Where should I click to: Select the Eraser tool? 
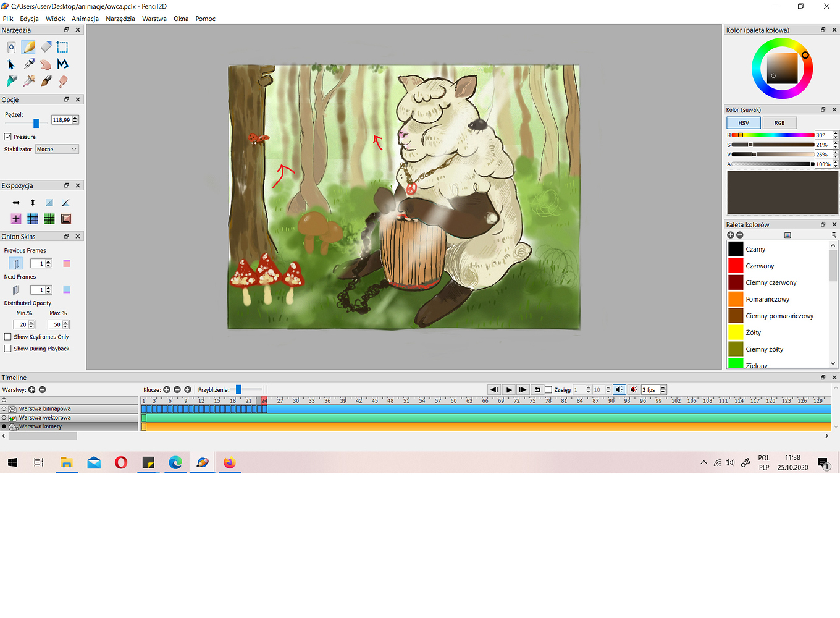point(46,47)
